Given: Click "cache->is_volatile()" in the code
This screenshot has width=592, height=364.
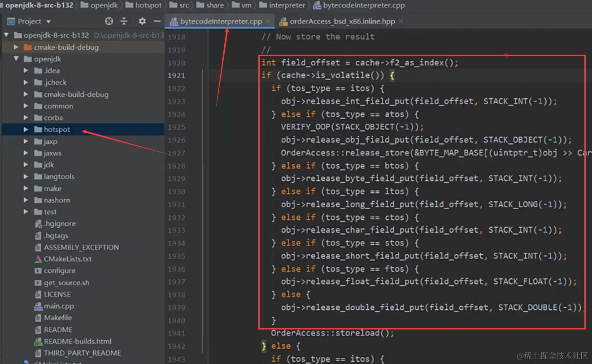Looking at the screenshot, I should coord(333,75).
